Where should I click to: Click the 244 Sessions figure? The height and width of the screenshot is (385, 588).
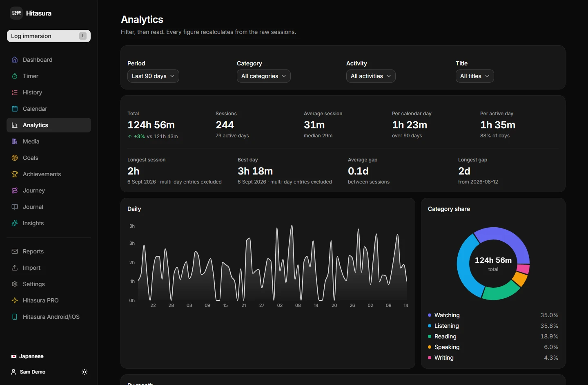tap(225, 125)
